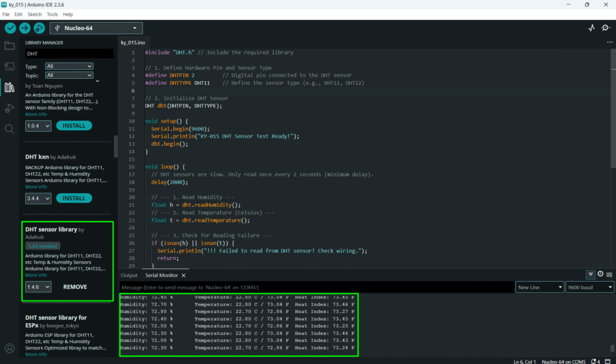This screenshot has width=616, height=364.
Task: Toggle autoscroll in Serial Monitor
Action: (591, 274)
